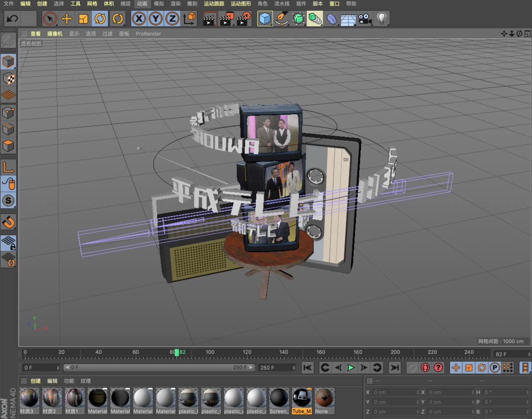Go to end of animation

[395, 367]
